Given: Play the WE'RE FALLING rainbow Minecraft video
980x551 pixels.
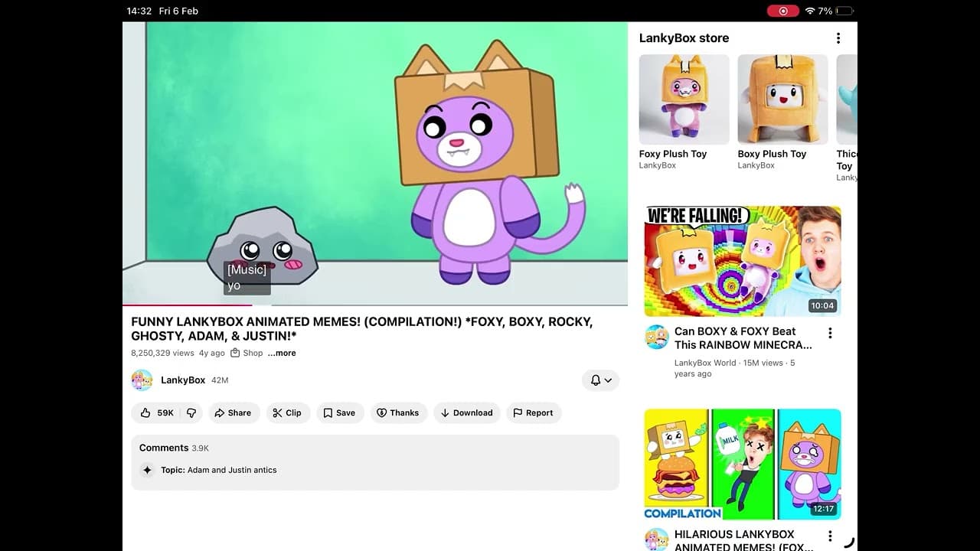Looking at the screenshot, I should (743, 261).
